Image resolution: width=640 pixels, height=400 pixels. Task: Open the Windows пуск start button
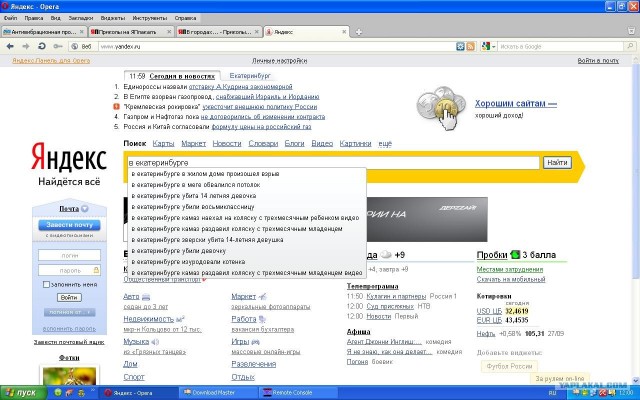23,393
